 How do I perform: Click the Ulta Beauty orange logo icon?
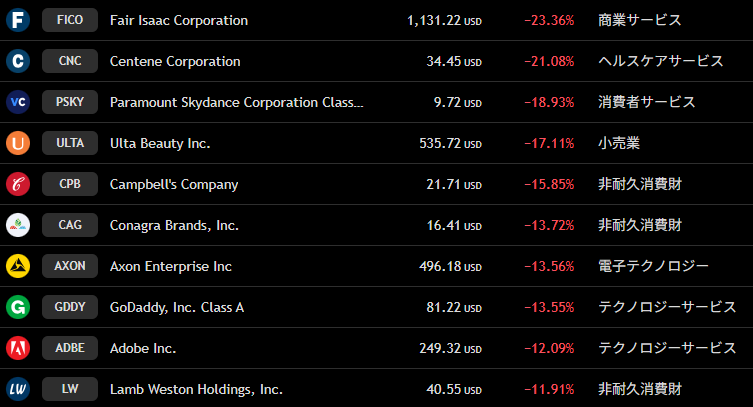click(x=18, y=143)
